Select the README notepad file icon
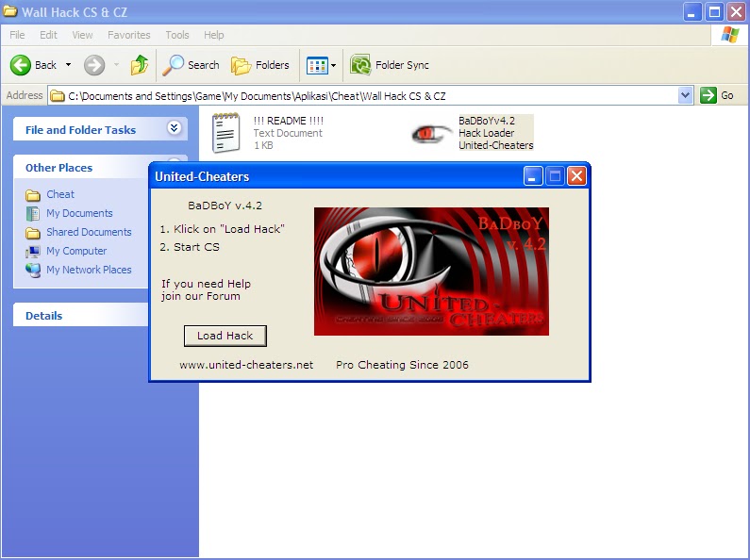Screen dimensions: 750x560 coord(225,133)
